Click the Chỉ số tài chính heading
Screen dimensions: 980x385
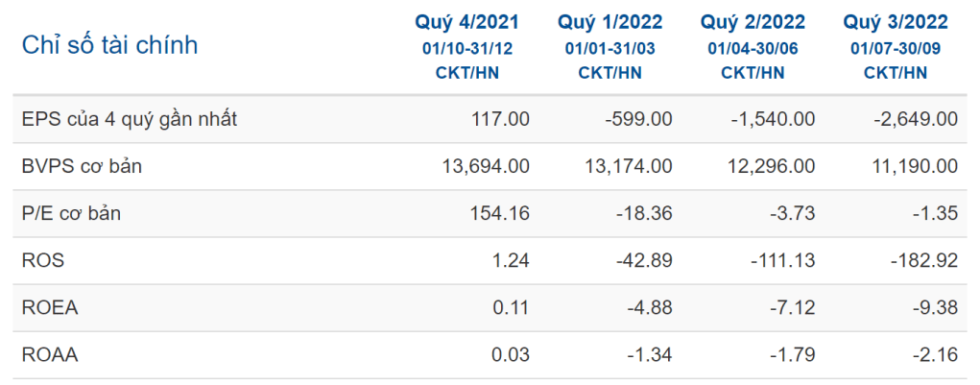tap(109, 45)
